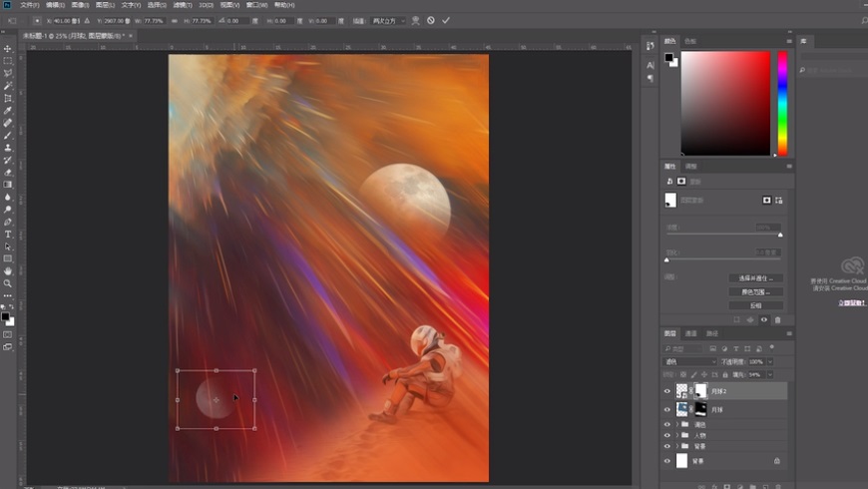This screenshot has width=868, height=489.
Task: Click the 颜色范围 button
Action: click(755, 291)
